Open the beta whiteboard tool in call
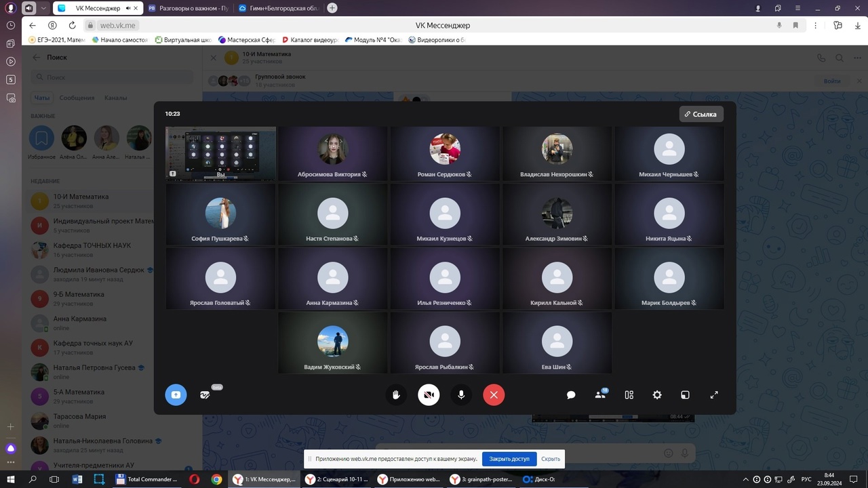Viewport: 868px width, 488px height. click(205, 394)
